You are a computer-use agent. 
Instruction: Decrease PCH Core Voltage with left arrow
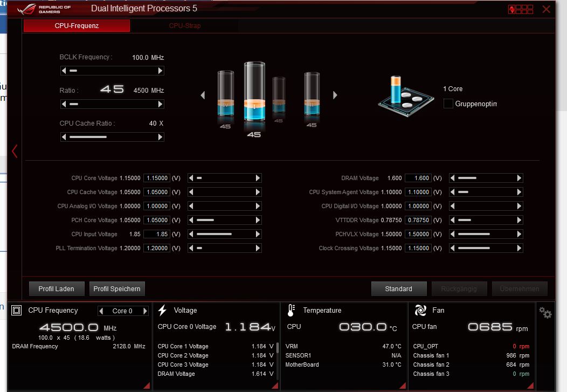pyautogui.click(x=191, y=220)
